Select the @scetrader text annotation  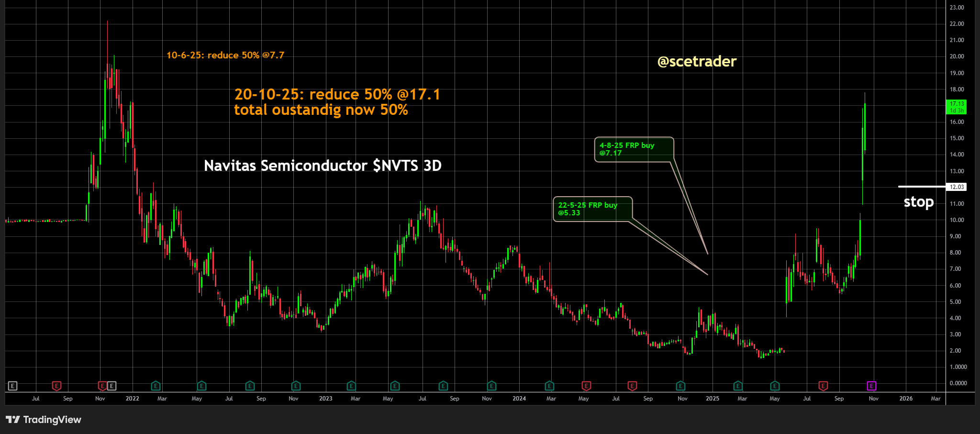697,62
